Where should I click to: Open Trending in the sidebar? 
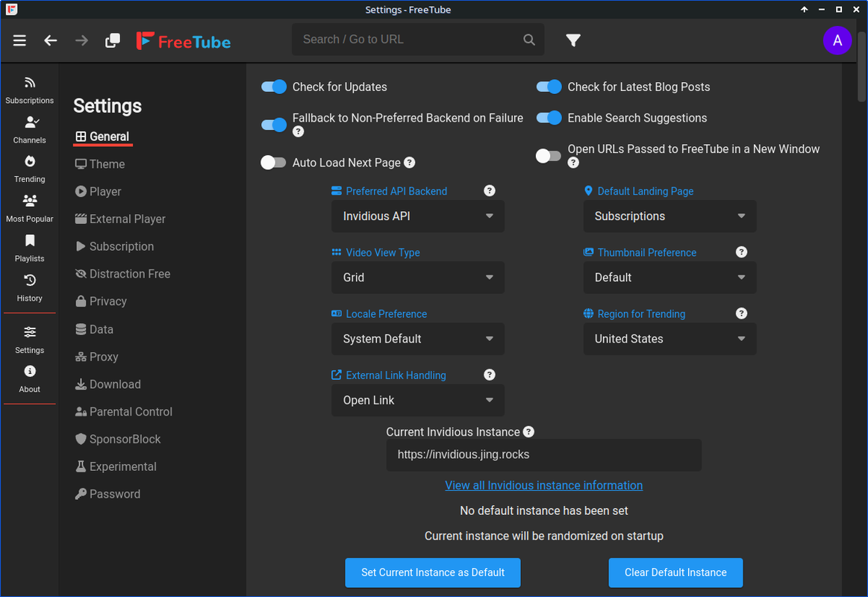click(x=29, y=169)
